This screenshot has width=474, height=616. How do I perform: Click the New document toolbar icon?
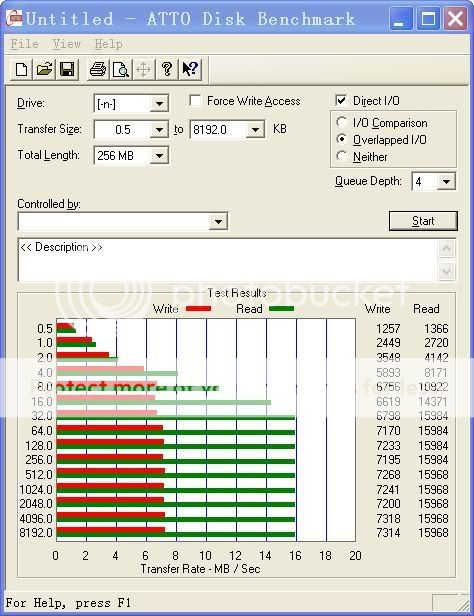pyautogui.click(x=22, y=70)
